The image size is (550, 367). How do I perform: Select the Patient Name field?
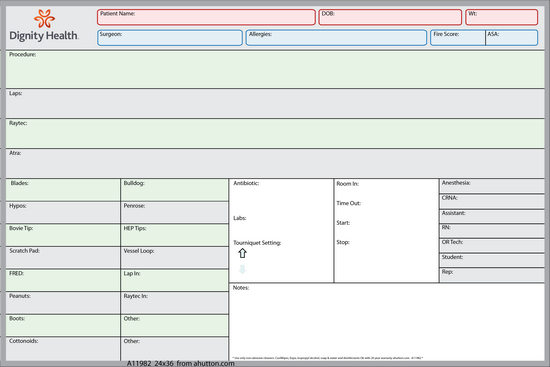click(x=206, y=17)
